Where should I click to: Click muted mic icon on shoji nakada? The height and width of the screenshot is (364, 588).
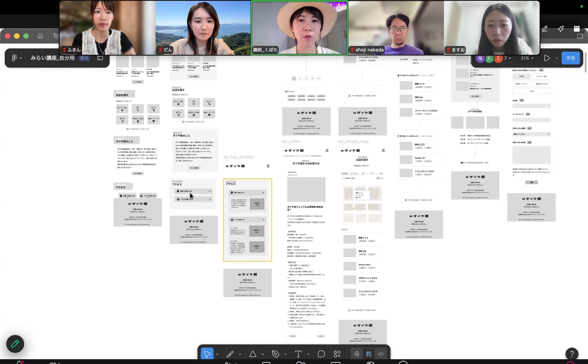click(x=352, y=50)
